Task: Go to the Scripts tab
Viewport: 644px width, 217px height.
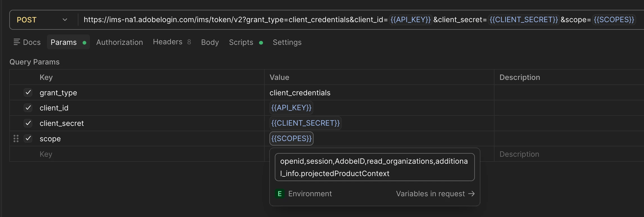Action: click(x=241, y=42)
